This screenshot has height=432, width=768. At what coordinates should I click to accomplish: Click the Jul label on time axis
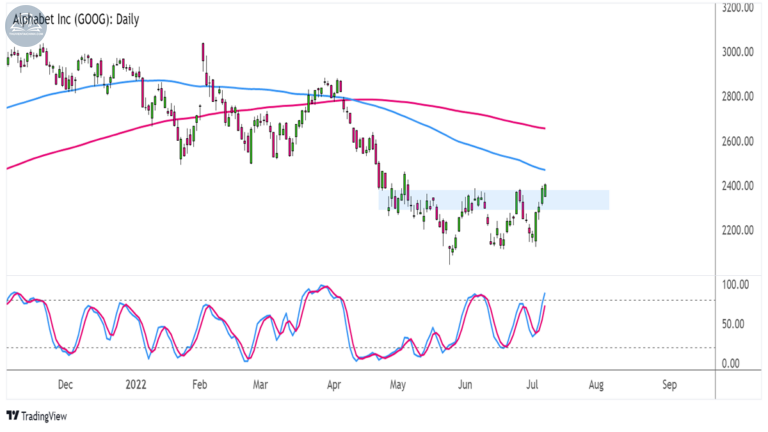(532, 384)
